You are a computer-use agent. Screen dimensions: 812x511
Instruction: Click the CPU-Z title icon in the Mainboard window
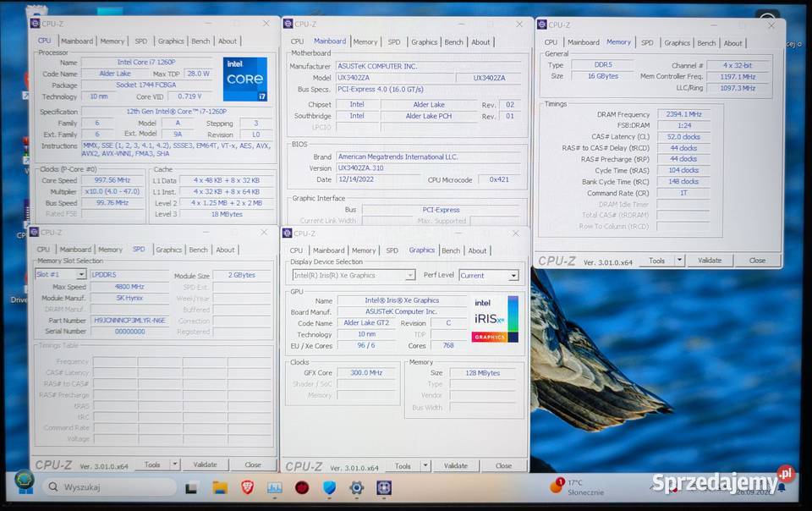(288, 24)
